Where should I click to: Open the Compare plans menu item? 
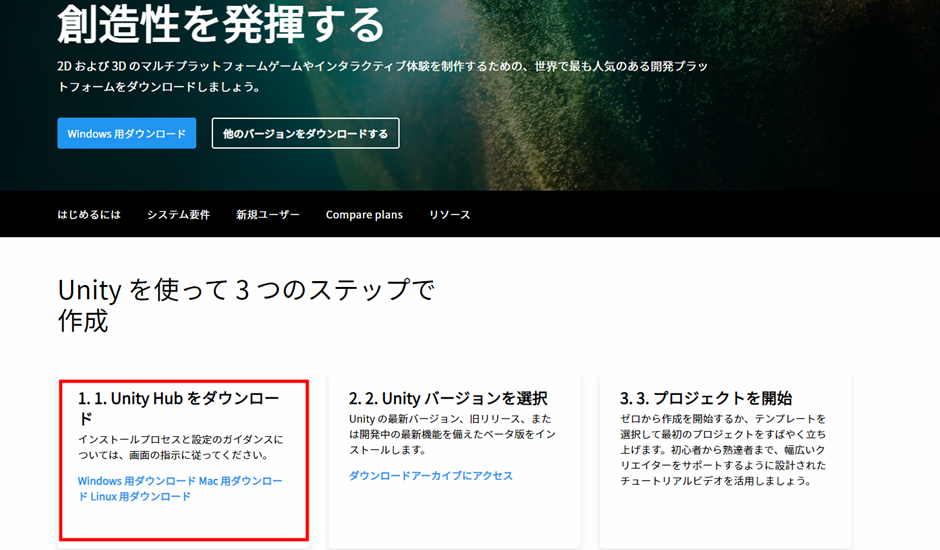tap(364, 215)
